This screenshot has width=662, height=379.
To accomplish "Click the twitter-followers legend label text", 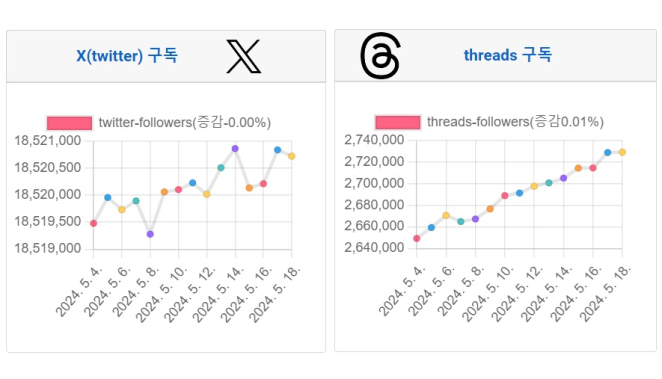I will click(184, 123).
